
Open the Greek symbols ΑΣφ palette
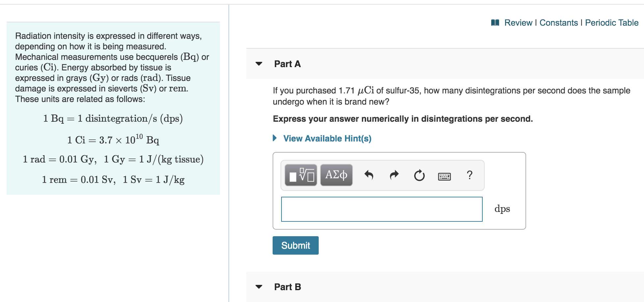(x=336, y=175)
